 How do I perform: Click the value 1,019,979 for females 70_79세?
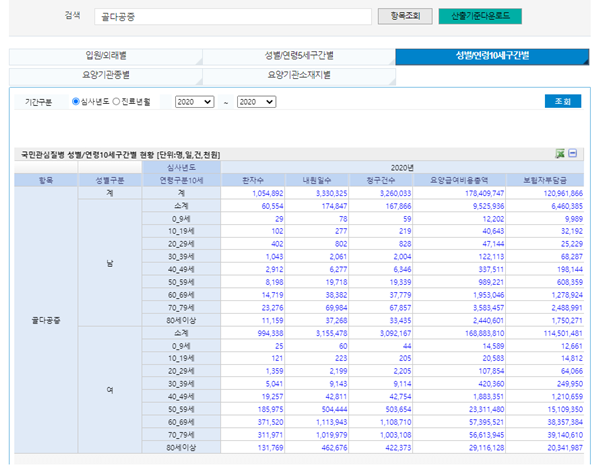[x=331, y=435]
